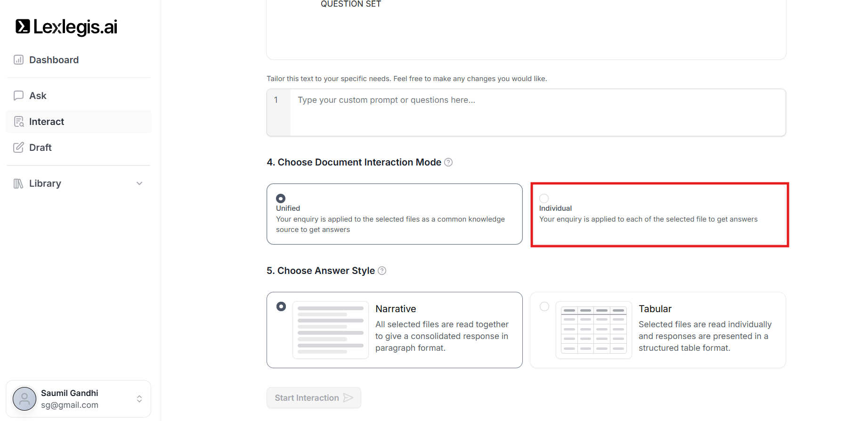Open the Draft menu item
868x421 pixels.
pyautogui.click(x=41, y=148)
